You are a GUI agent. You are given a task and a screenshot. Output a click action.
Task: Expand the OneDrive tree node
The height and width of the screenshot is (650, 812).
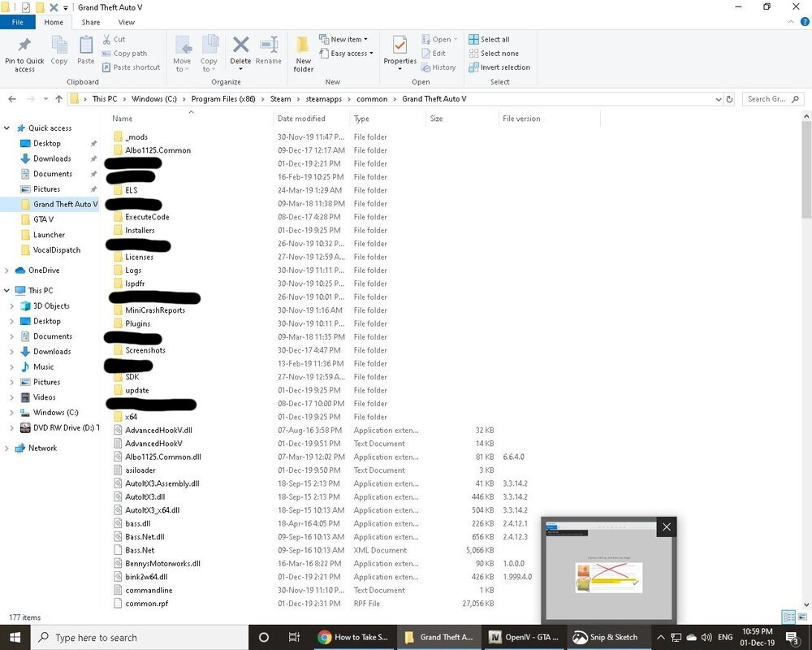click(6, 271)
